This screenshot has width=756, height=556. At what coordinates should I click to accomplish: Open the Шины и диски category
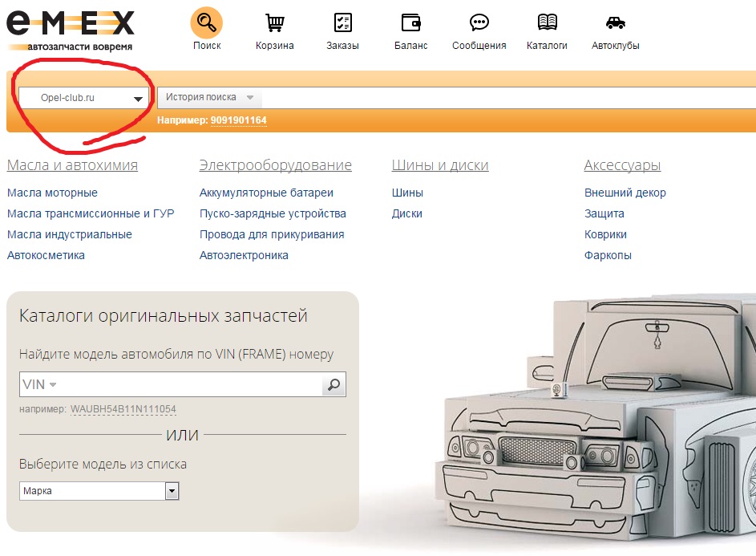(x=439, y=165)
